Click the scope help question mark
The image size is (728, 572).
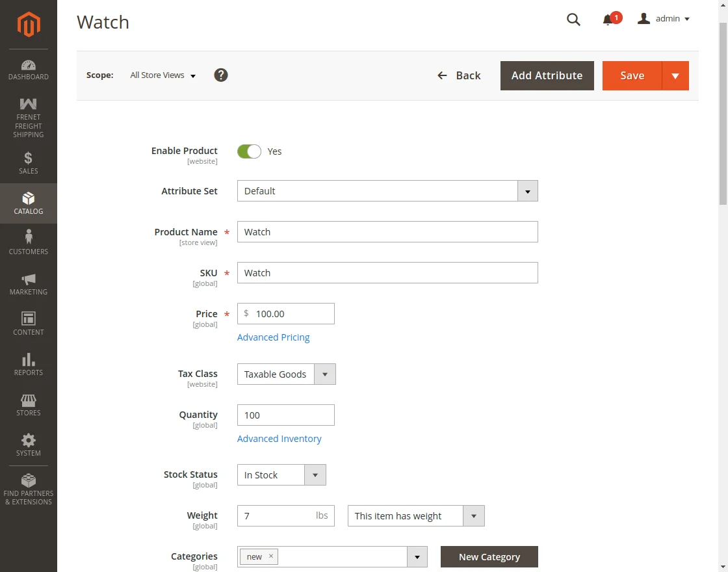click(220, 75)
